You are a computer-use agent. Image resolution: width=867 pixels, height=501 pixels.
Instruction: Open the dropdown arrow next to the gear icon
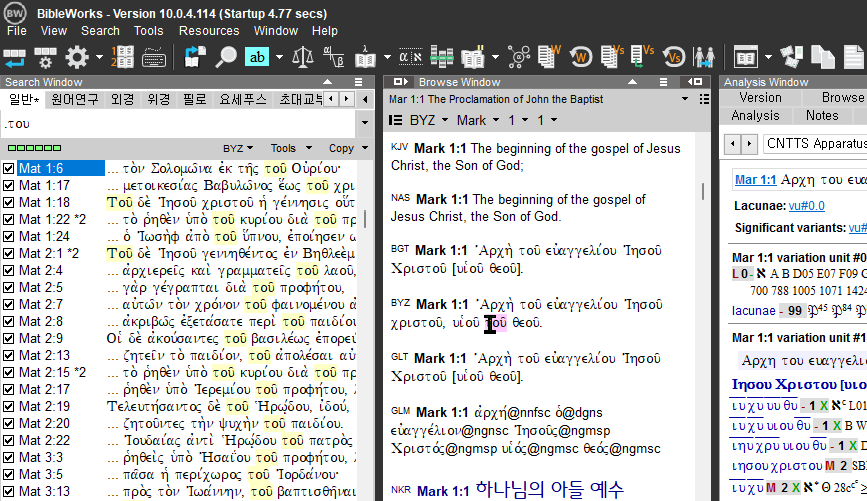[x=99, y=57]
